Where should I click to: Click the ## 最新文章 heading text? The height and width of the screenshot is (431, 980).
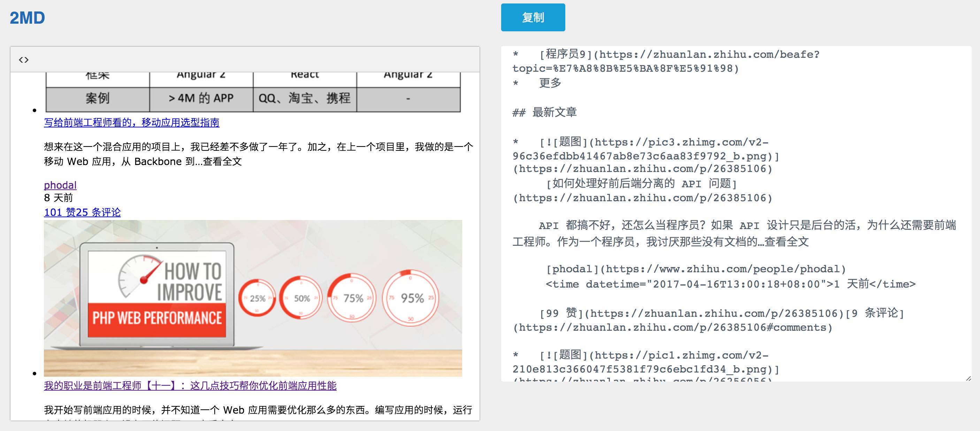(x=544, y=112)
